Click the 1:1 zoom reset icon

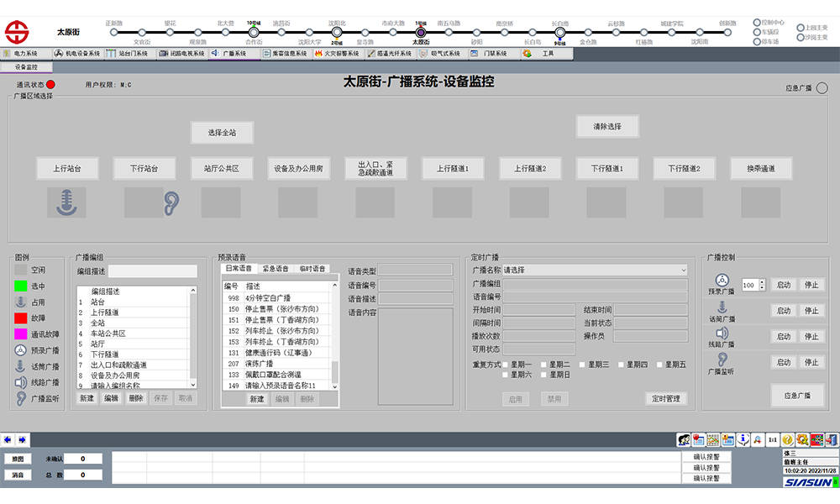pos(772,439)
